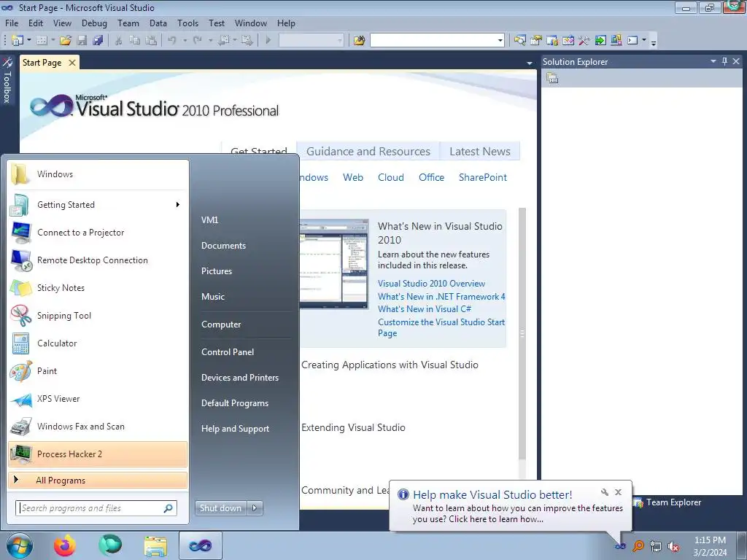Image resolution: width=747 pixels, height=560 pixels.
Task: Select the SharePoint category tab
Action: click(483, 177)
